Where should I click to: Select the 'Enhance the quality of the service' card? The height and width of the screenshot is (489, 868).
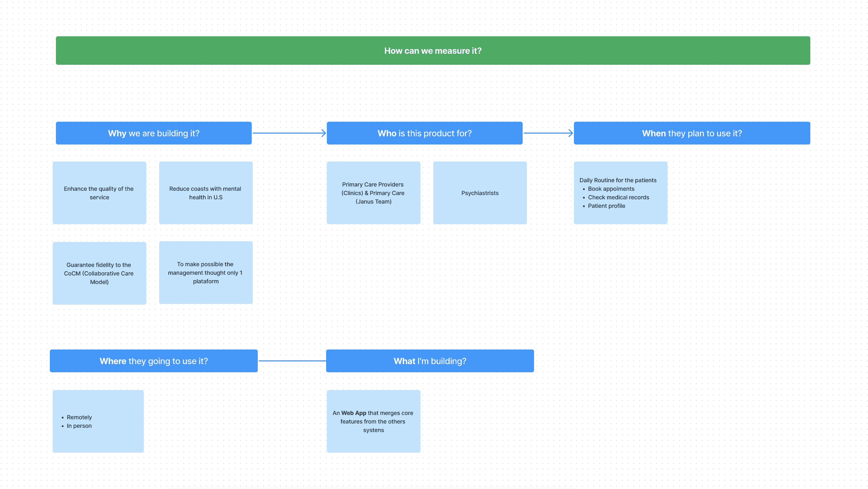(x=99, y=193)
